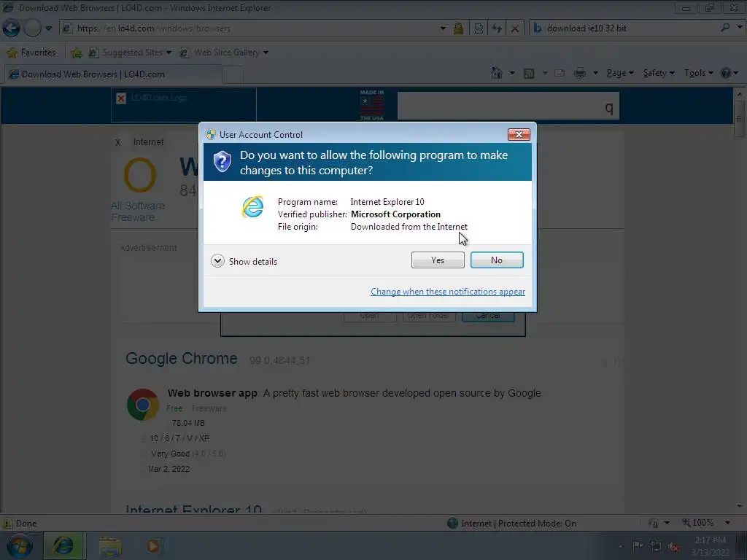This screenshot has height=560, width=747.
Task: Open address bar autocomplete dropdown arrow
Action: [443, 28]
